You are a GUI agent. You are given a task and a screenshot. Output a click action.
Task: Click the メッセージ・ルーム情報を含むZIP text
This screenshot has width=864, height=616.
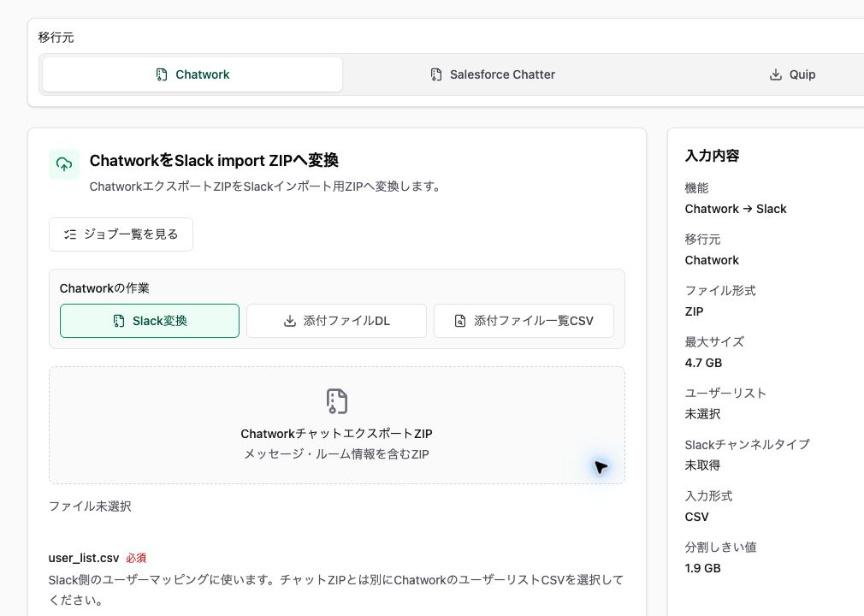pos(336,454)
